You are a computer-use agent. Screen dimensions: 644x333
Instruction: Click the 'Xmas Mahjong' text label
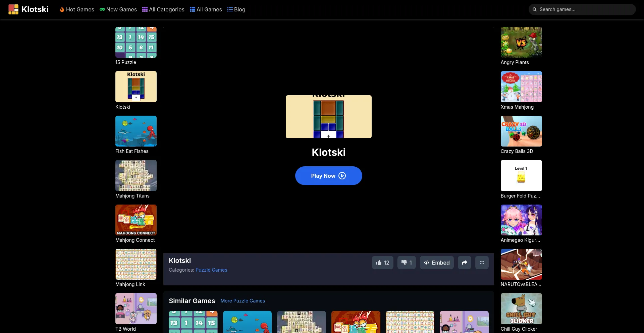point(517,107)
